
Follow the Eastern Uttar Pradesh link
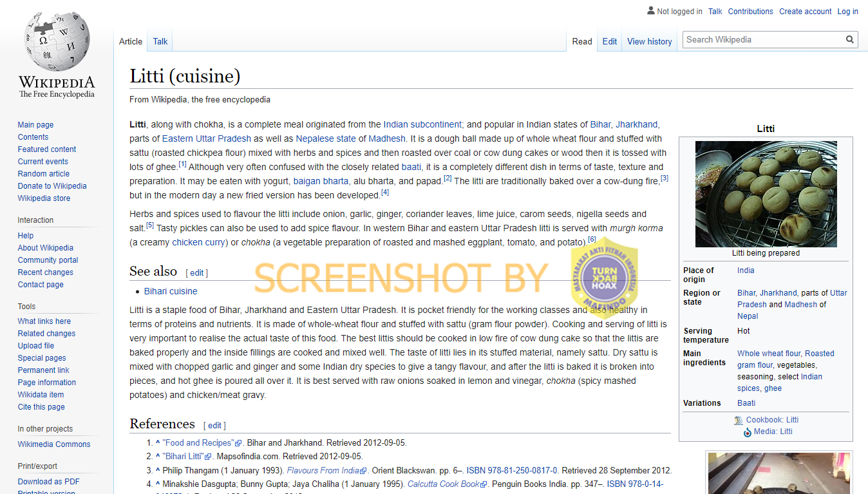tap(207, 139)
